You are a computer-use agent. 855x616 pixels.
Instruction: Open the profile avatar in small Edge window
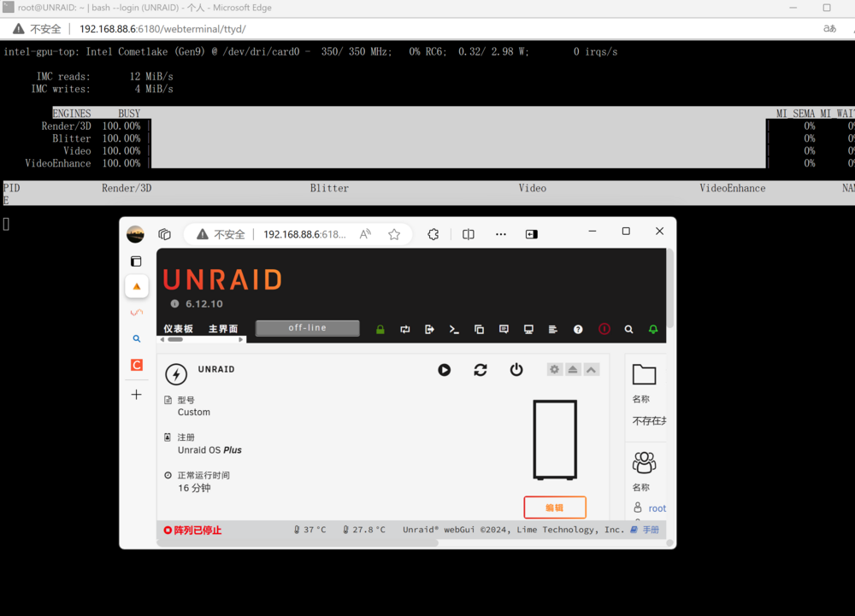point(135,234)
